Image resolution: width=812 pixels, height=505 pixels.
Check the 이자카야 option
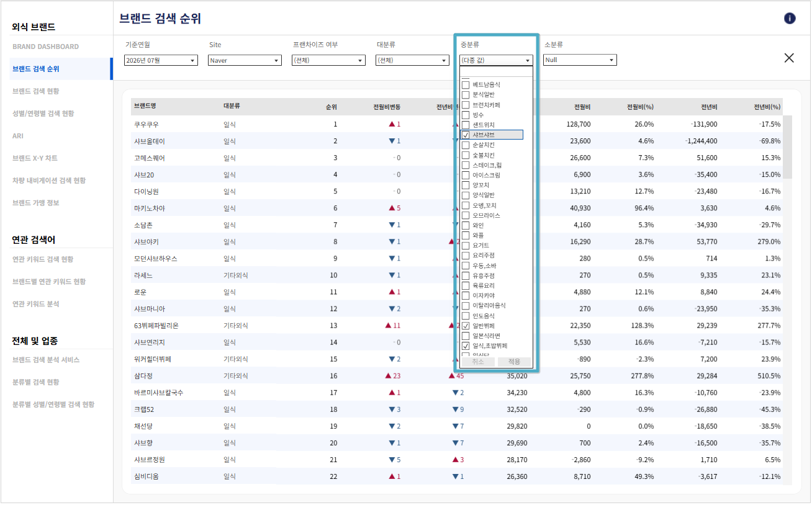pos(466,295)
